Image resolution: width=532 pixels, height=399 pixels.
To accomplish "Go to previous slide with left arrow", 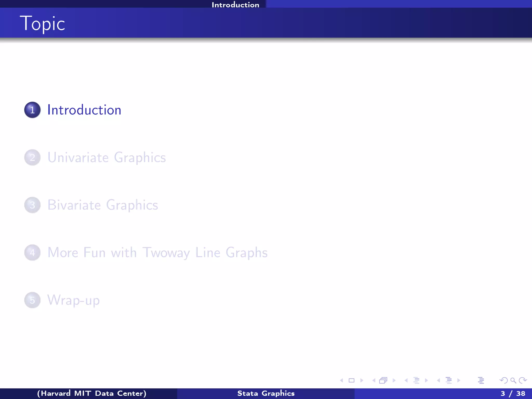I will click(342, 380).
